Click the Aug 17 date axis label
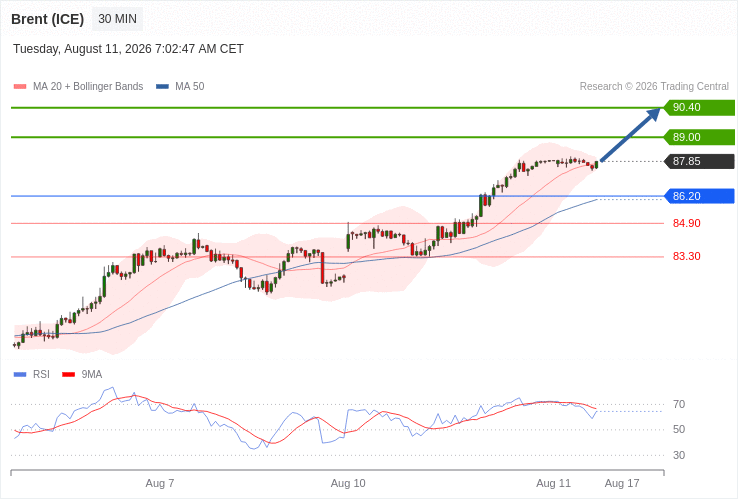738x500 pixels. point(622,484)
